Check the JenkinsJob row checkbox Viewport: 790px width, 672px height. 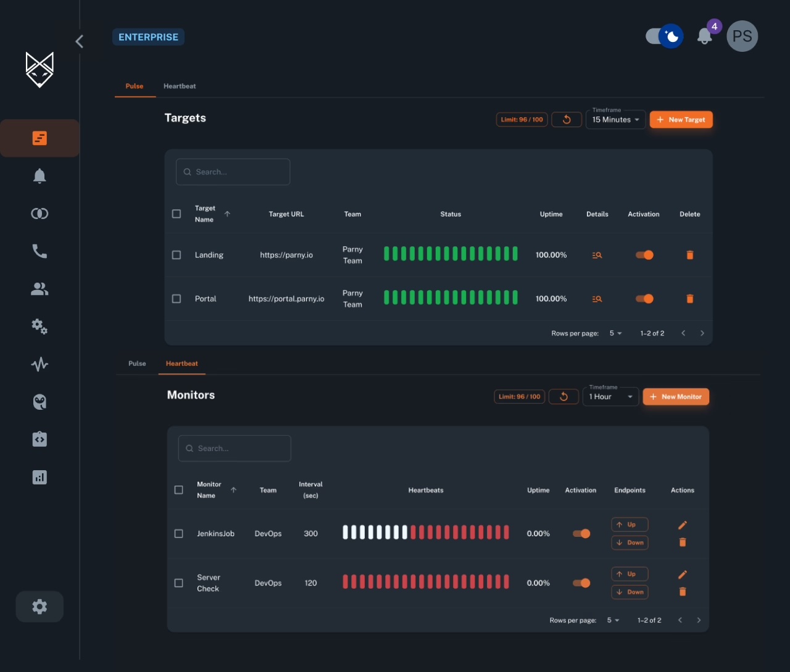179,534
